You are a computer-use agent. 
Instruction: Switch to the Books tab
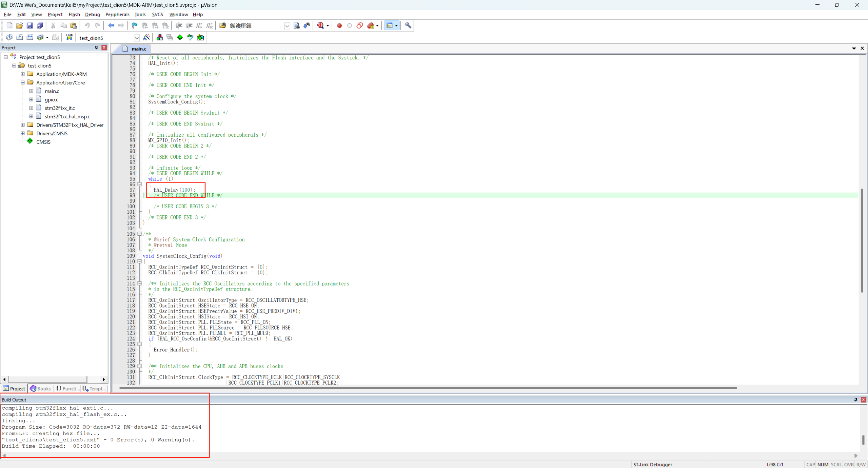click(41, 389)
